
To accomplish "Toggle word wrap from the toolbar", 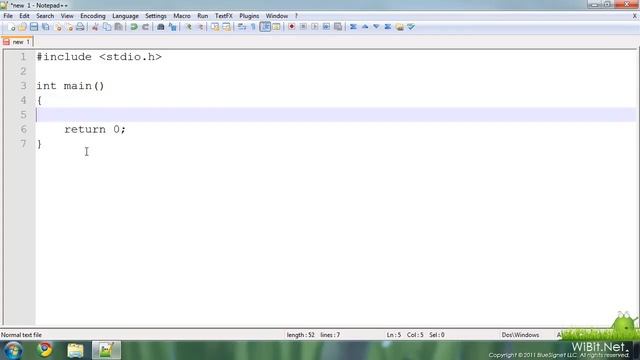I will pos(242,27).
